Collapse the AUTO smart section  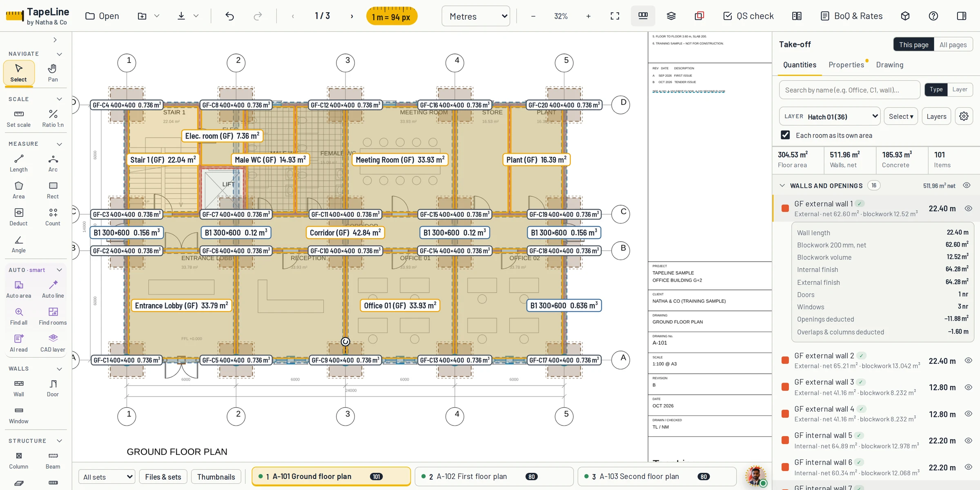(60, 270)
